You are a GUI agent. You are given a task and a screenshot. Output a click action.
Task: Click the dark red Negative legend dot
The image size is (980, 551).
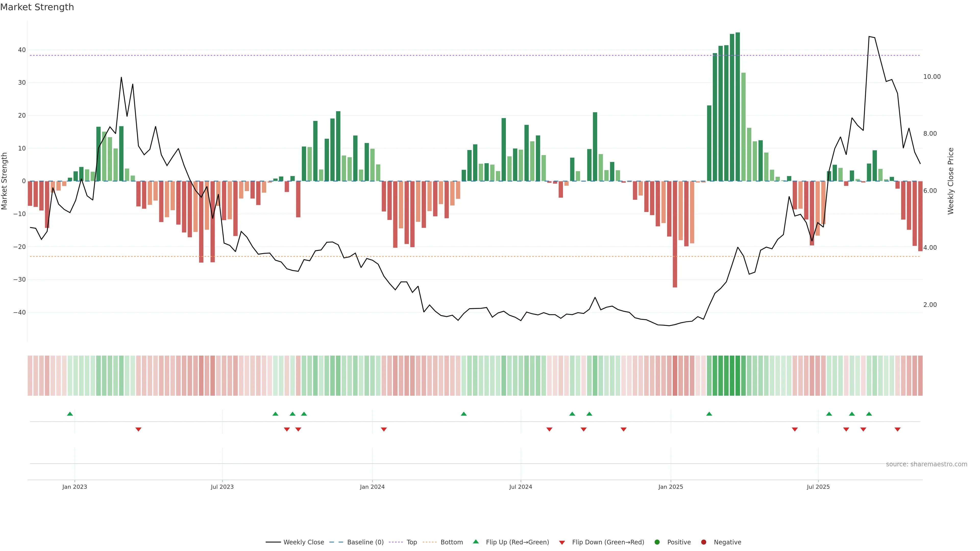coord(703,542)
